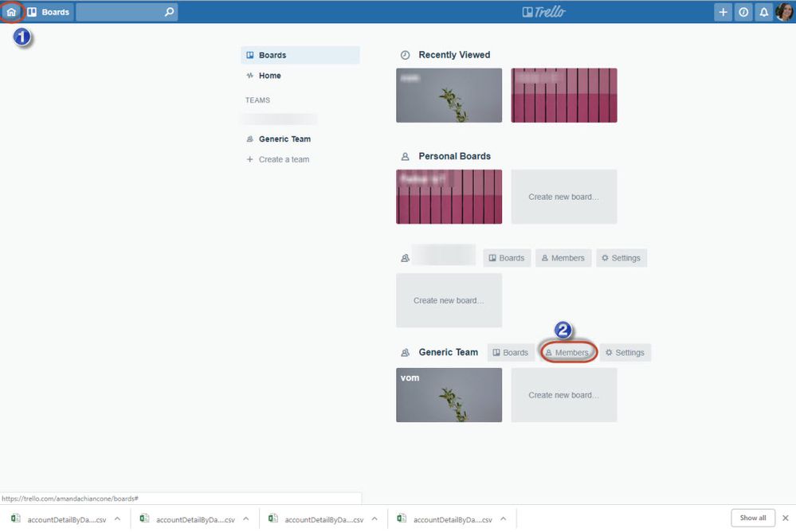Viewport: 796px width, 532px height.
Task: Expand options for the third csv download
Action: point(374,518)
